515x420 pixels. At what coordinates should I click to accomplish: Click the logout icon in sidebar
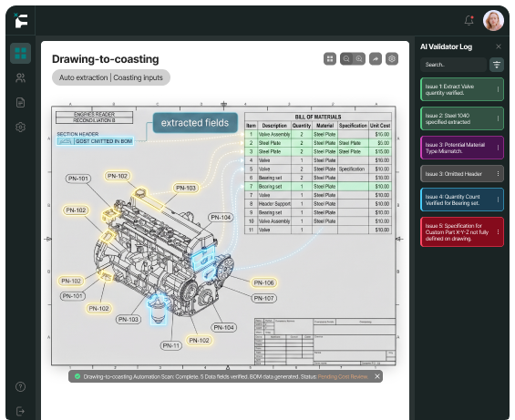[x=20, y=411]
